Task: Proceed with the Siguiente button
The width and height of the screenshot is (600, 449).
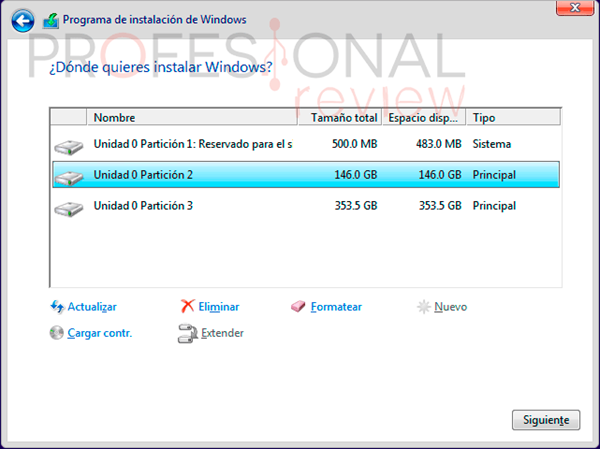Action: pos(546,420)
